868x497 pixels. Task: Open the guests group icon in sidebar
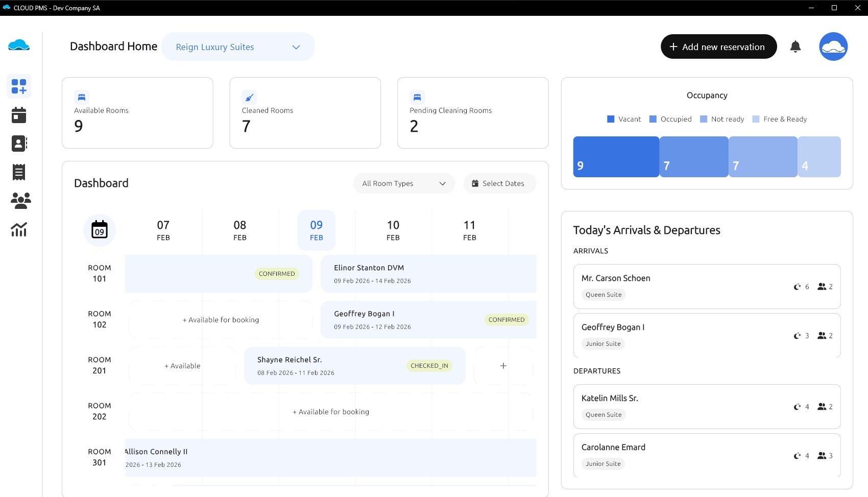20,201
